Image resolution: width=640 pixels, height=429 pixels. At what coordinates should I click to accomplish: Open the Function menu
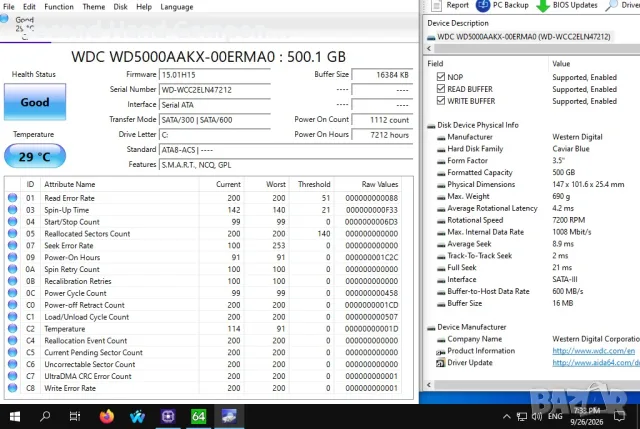[59, 7]
